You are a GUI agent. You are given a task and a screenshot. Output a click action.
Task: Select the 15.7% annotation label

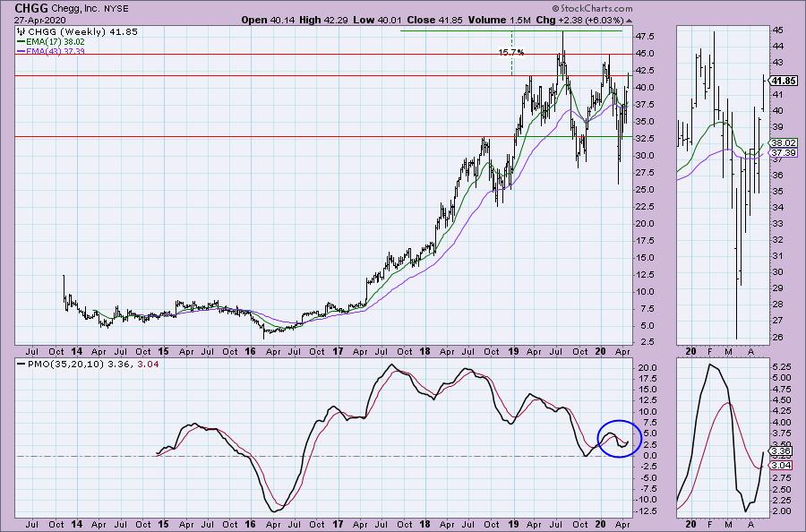pos(511,53)
